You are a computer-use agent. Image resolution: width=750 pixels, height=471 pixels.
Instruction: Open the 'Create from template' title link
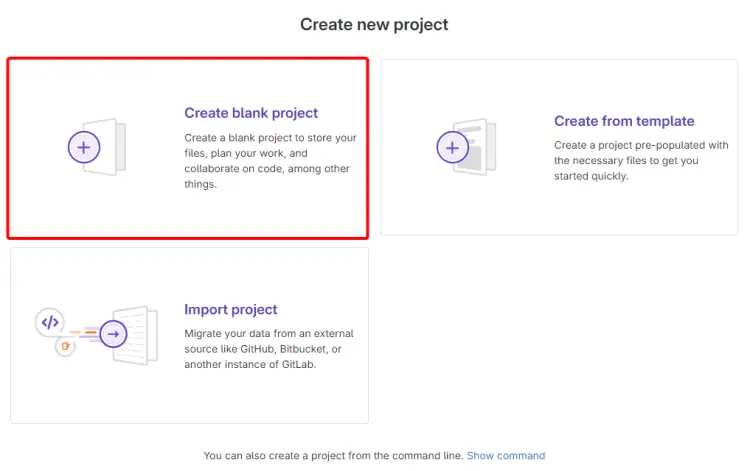pyautogui.click(x=624, y=121)
